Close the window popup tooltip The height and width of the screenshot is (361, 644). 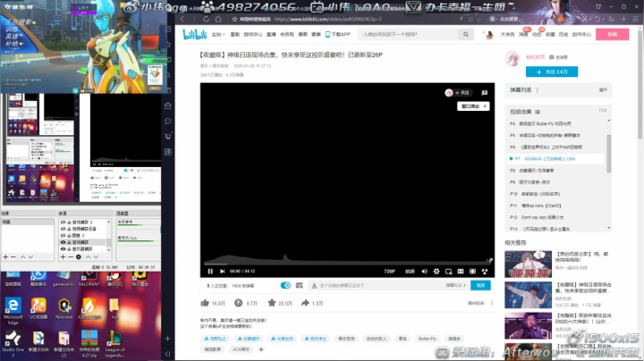click(x=485, y=106)
